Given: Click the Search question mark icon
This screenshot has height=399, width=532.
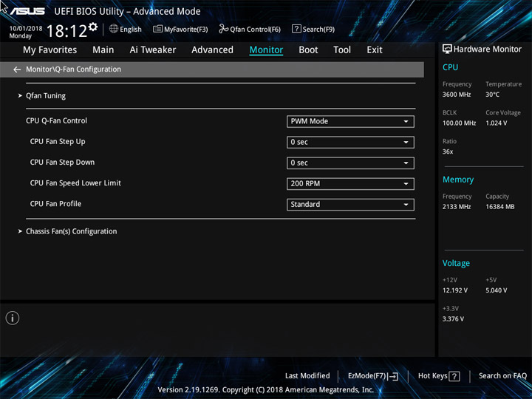Looking at the screenshot, I should [x=296, y=29].
